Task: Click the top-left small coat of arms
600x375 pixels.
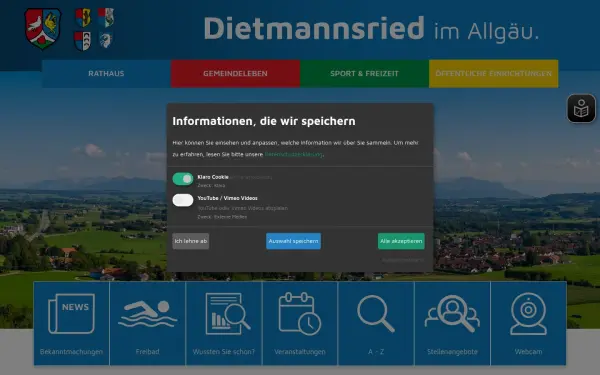Action: pos(83,18)
